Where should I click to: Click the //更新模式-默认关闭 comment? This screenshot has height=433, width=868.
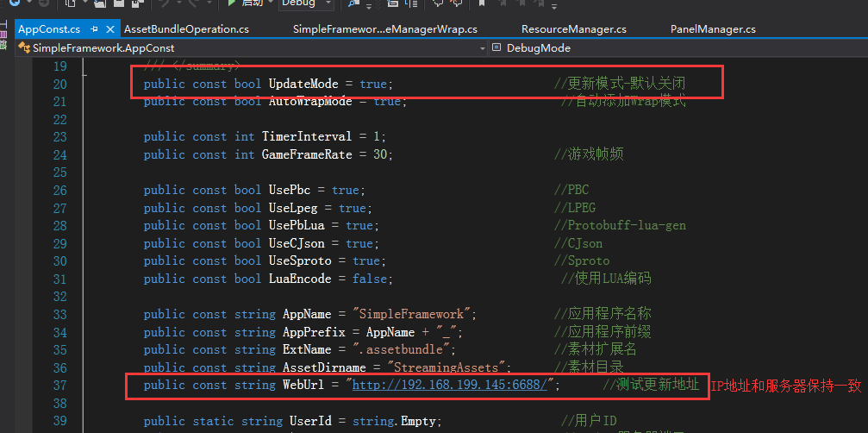(620, 84)
